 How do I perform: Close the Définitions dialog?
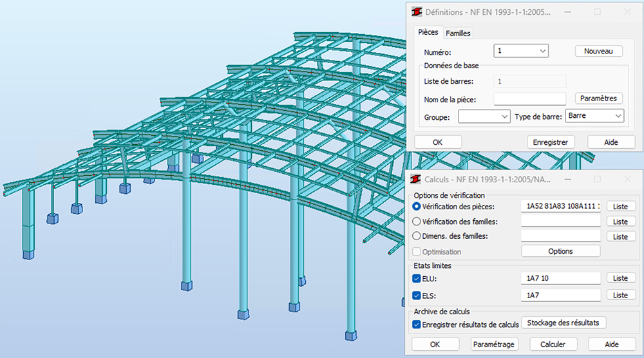tap(627, 12)
